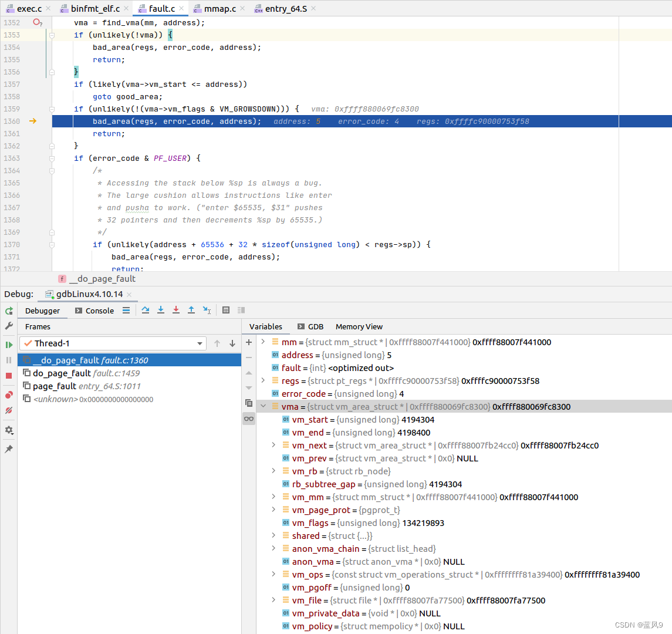Click the Run to Cursor icon
672x634 pixels.
pos(207,311)
